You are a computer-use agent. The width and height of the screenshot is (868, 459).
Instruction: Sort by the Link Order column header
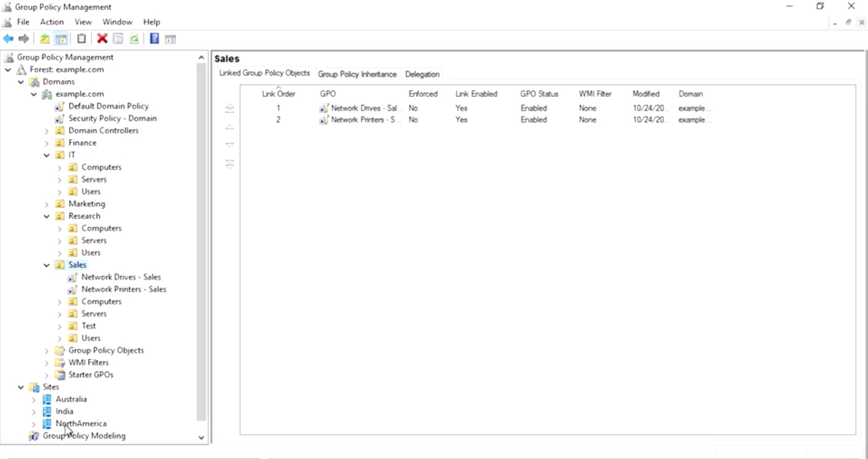click(x=278, y=94)
